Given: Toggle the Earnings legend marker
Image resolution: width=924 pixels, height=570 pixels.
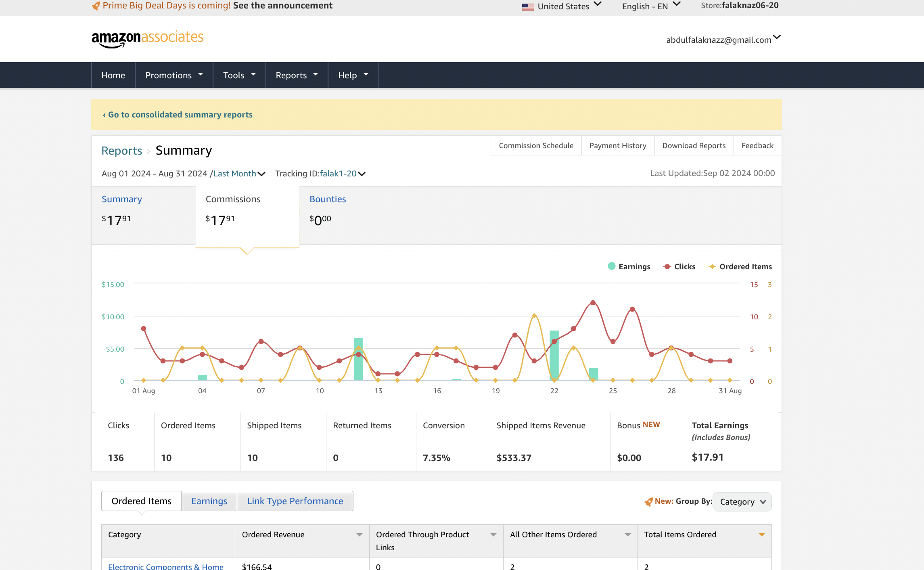Looking at the screenshot, I should (x=611, y=266).
